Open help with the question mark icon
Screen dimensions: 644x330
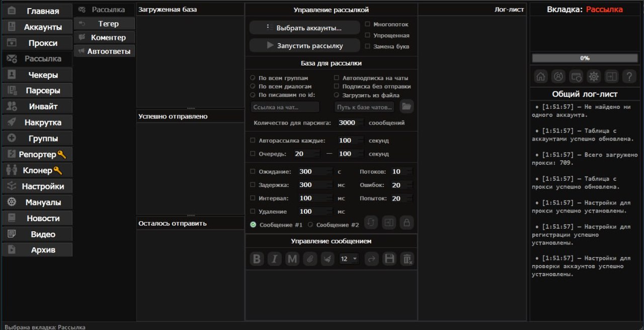pos(629,77)
